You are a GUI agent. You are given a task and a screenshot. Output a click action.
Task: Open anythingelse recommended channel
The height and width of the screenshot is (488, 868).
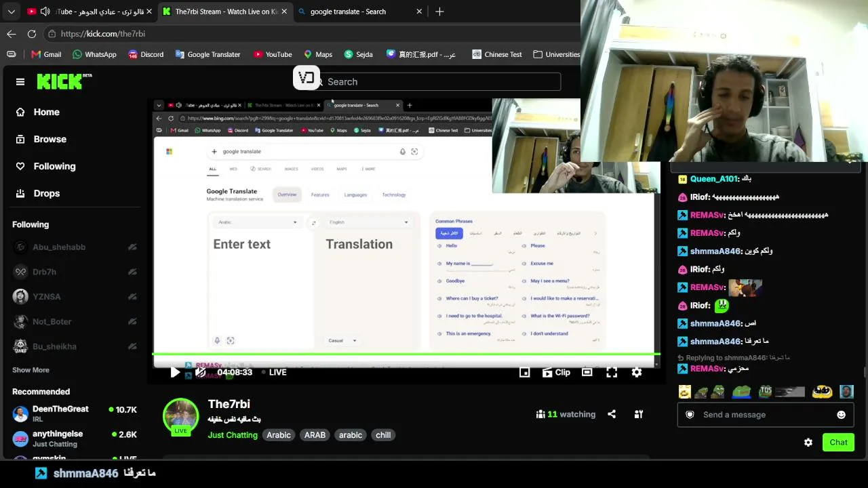tap(75, 439)
